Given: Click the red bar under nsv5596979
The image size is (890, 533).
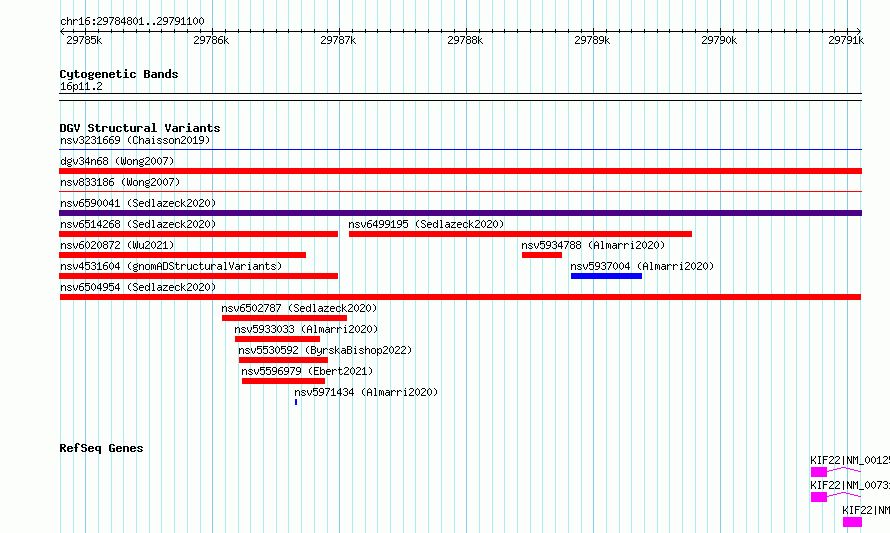Looking at the screenshot, I should click(283, 381).
